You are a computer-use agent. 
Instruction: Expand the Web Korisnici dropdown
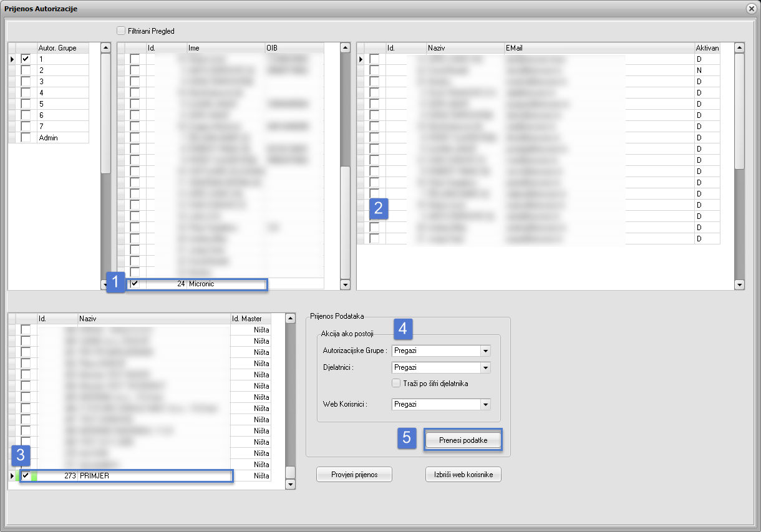(x=485, y=404)
